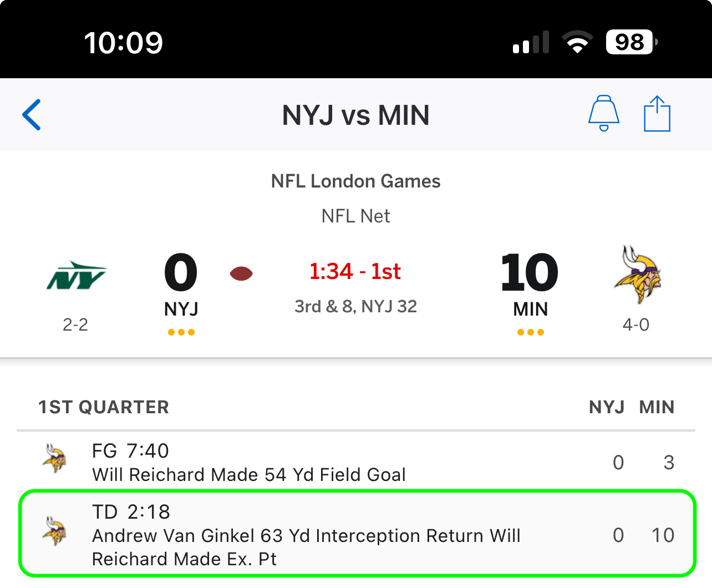Screen dimensions: 712x588
Task: Tap the New York Jets logo
Action: (76, 276)
